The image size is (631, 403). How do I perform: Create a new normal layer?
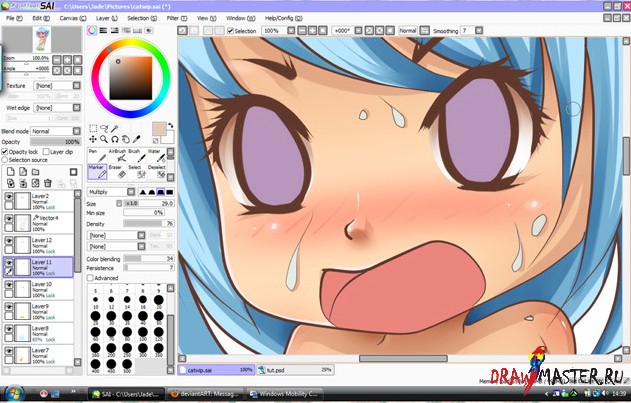[10, 172]
